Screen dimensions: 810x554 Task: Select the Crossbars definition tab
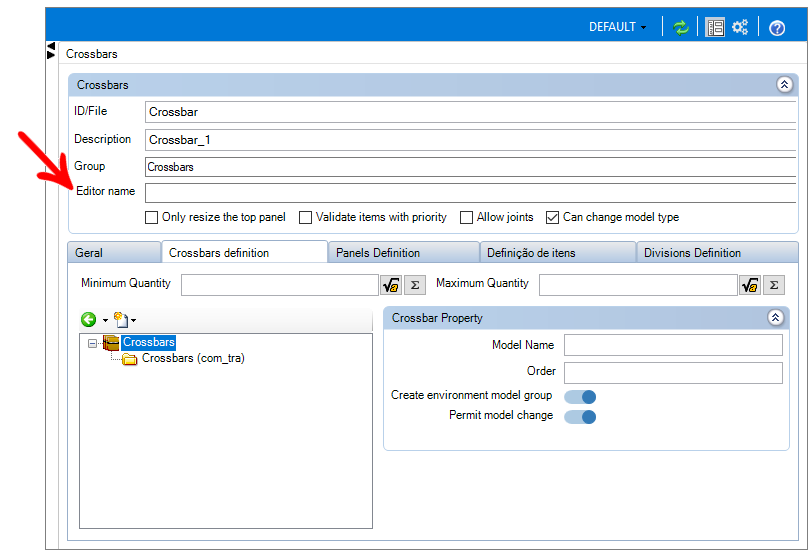245,252
